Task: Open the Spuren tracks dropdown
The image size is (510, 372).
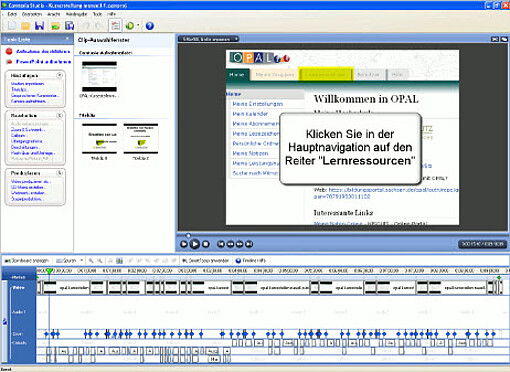Action: 69,261
